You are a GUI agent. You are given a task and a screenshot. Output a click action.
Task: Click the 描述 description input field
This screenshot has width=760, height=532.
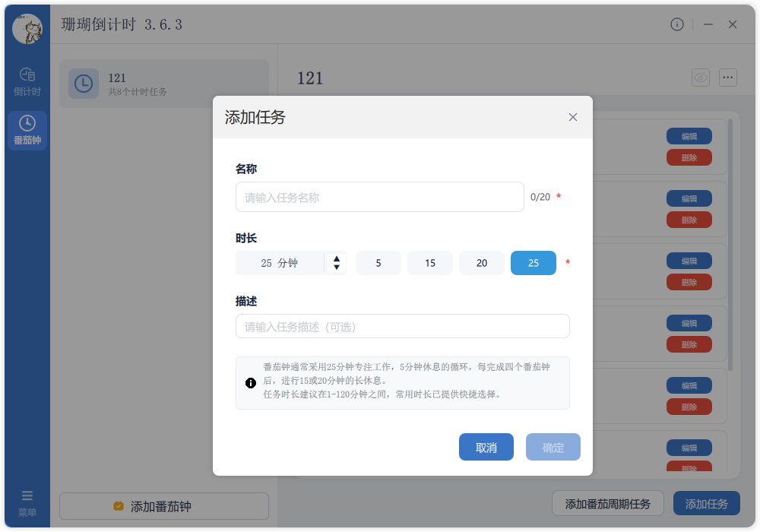click(402, 326)
